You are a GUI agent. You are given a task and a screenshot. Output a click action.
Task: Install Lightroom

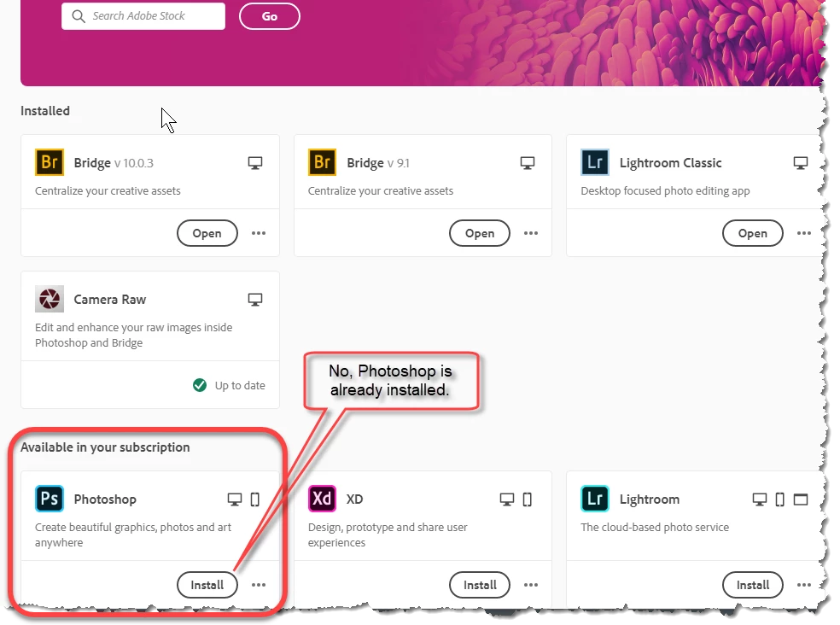pyautogui.click(x=753, y=585)
